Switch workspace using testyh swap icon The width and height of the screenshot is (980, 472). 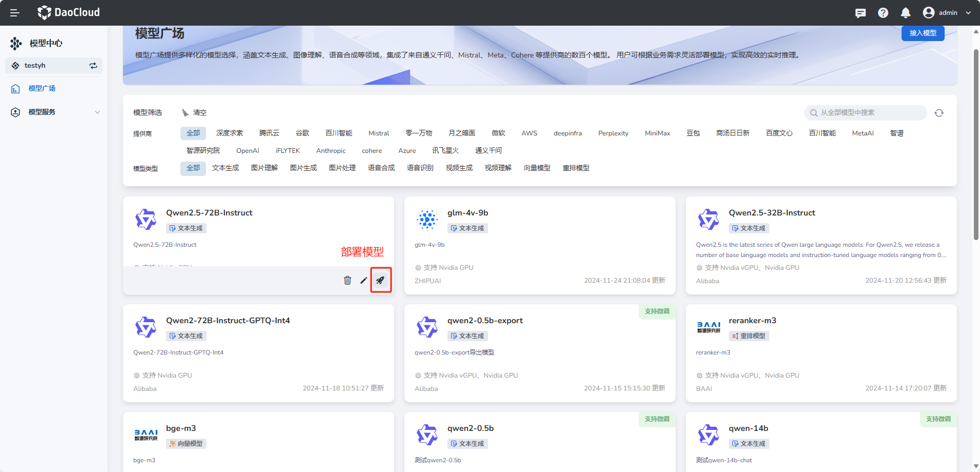click(93, 66)
